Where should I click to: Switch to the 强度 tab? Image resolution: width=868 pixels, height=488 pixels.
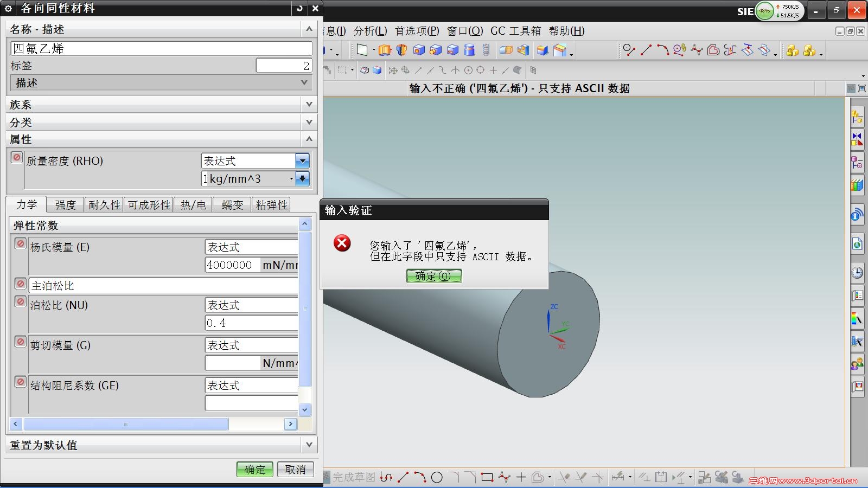click(x=65, y=205)
